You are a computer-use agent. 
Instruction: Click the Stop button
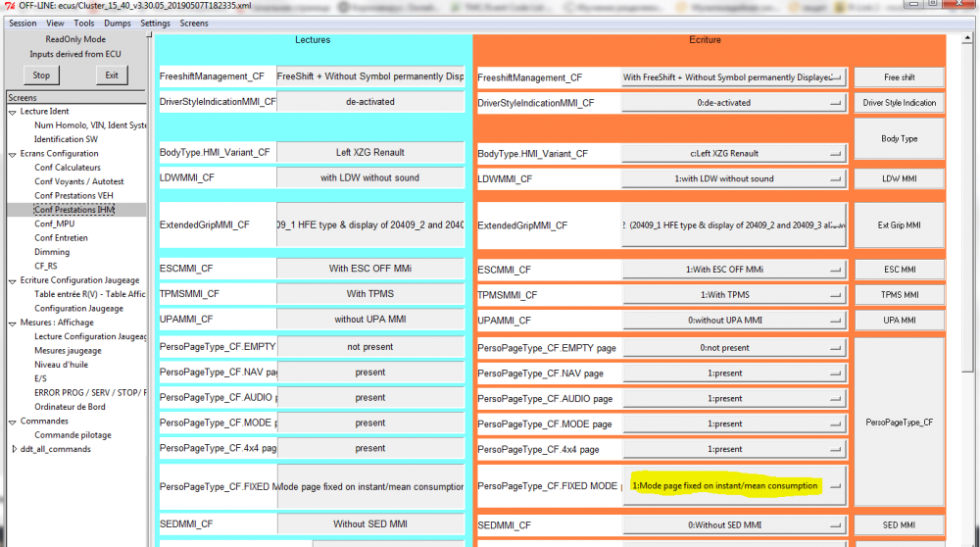coord(41,75)
